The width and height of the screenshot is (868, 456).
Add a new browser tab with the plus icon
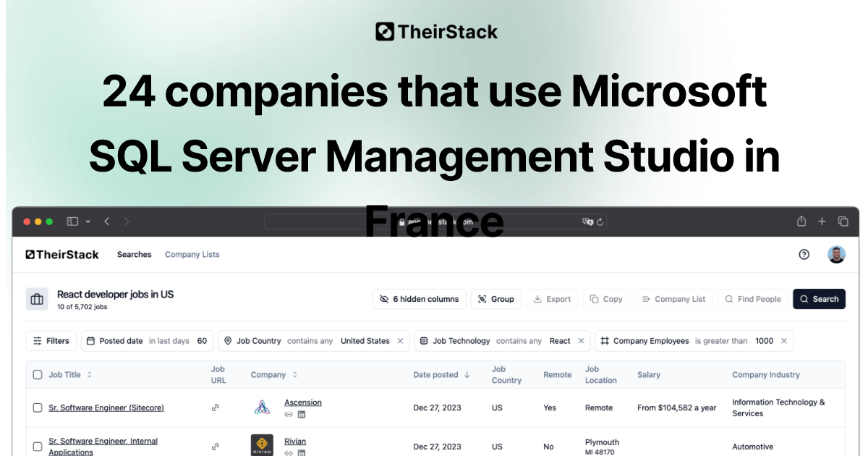tap(822, 221)
